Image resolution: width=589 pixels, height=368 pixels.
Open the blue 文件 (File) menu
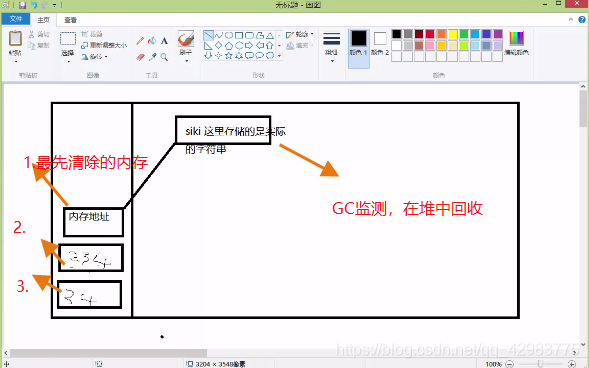tap(15, 19)
